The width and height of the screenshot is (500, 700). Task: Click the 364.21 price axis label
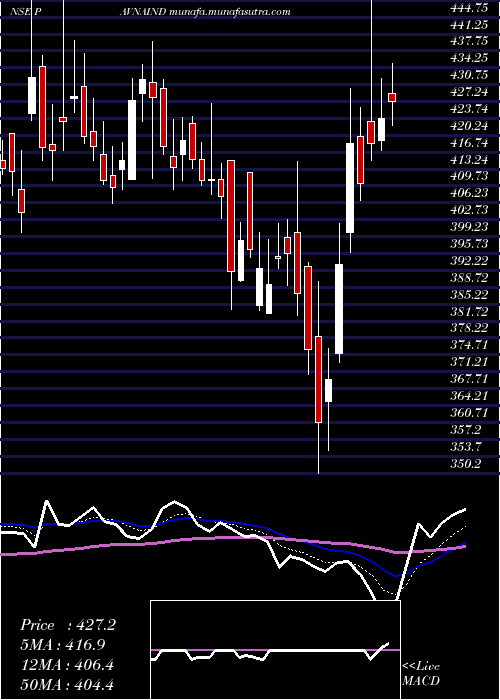pyautogui.click(x=470, y=396)
